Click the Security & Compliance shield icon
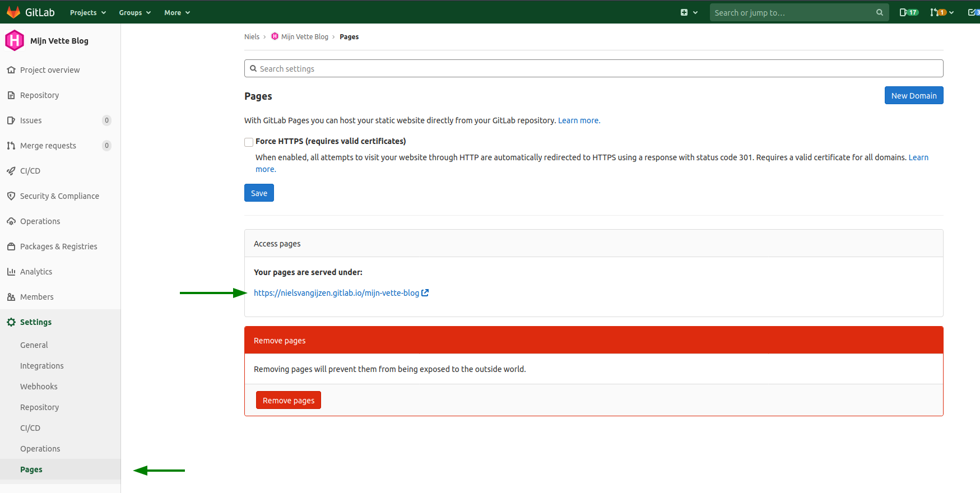This screenshot has width=980, height=493. (x=11, y=196)
